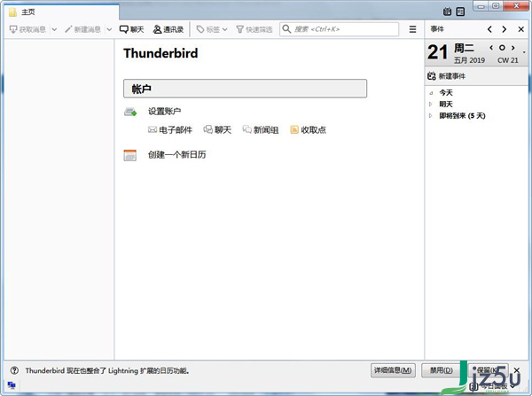The height and width of the screenshot is (396, 532).
Task: Click the calendar icon beside 创建一个新日历
Action: (x=130, y=155)
